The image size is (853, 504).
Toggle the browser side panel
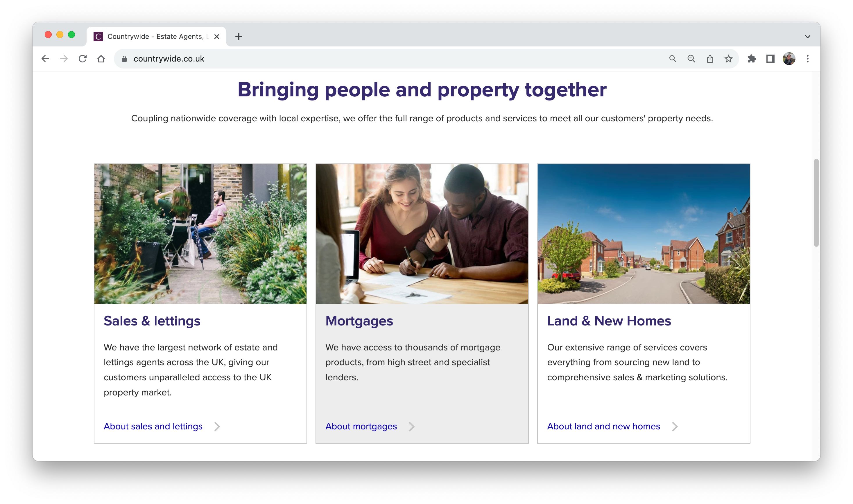[770, 59]
